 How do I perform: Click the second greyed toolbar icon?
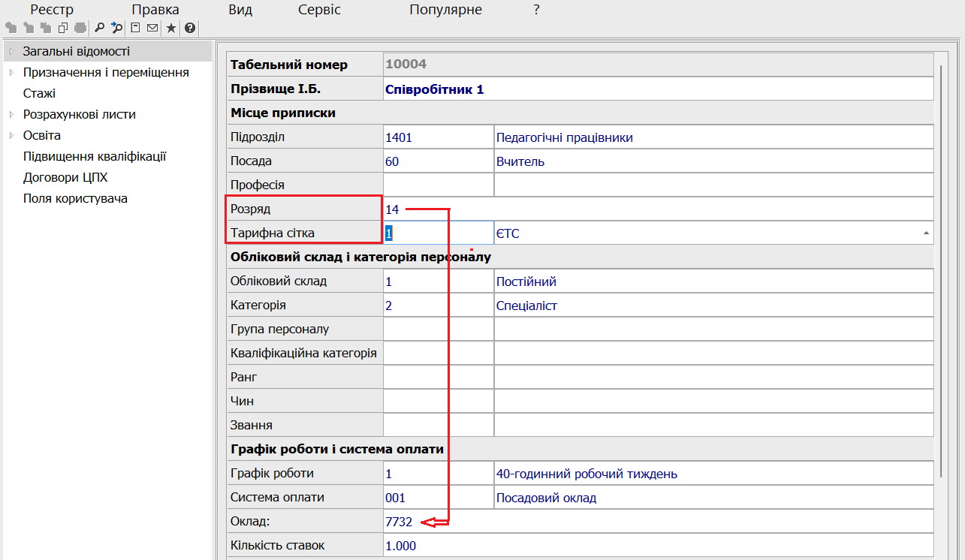29,29
